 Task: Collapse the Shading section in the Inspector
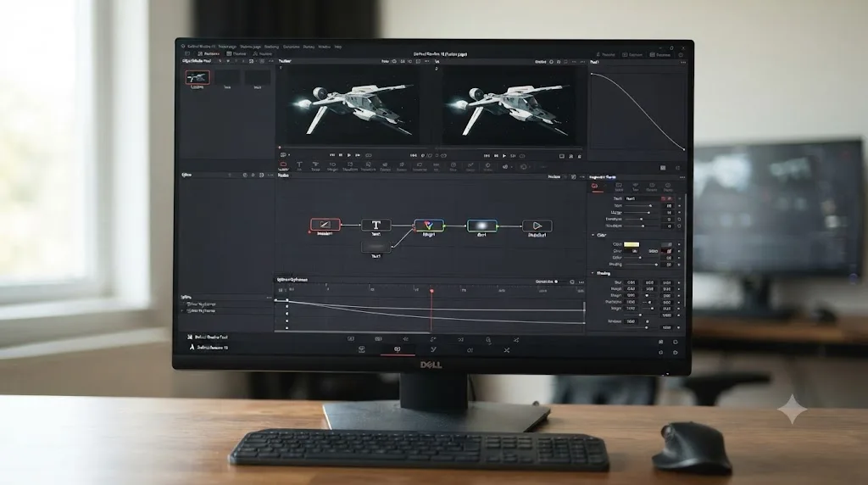(x=593, y=273)
